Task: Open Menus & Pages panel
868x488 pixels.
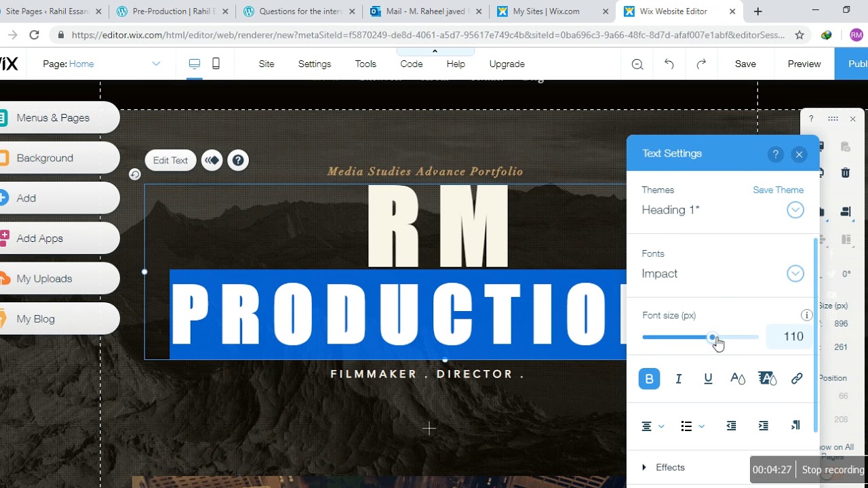Action: pos(59,118)
